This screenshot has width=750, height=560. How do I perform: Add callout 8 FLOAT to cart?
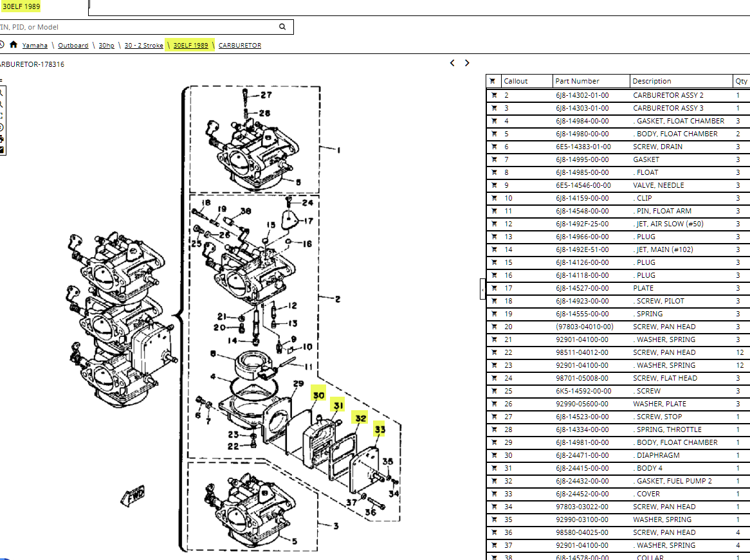pyautogui.click(x=493, y=172)
